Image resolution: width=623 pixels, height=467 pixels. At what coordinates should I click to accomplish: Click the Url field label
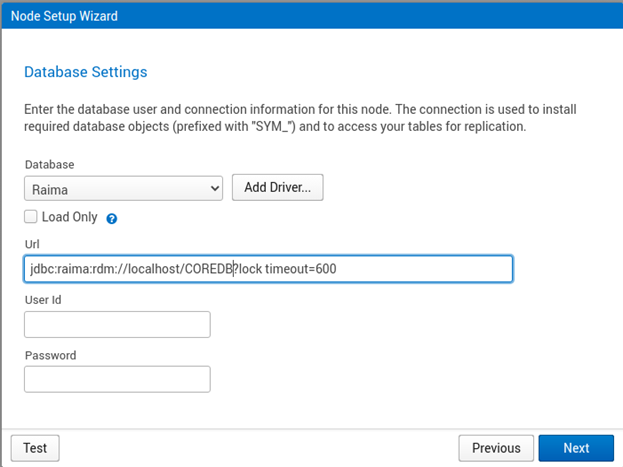click(32, 244)
